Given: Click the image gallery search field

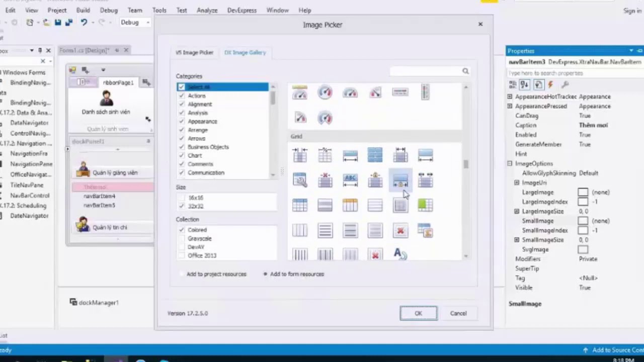Looking at the screenshot, I should pyautogui.click(x=426, y=71).
